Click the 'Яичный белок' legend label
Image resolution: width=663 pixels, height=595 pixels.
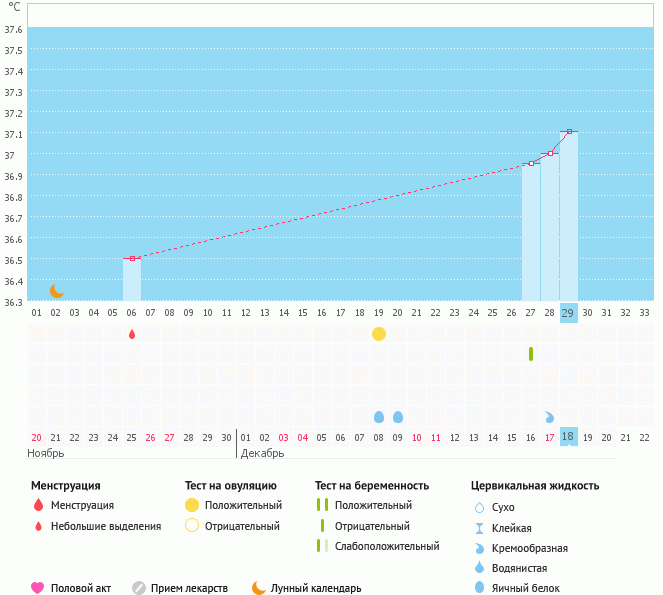pyautogui.click(x=526, y=588)
